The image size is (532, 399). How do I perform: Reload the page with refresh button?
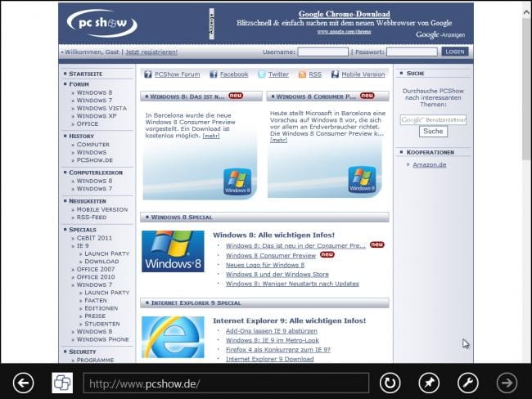pos(390,383)
